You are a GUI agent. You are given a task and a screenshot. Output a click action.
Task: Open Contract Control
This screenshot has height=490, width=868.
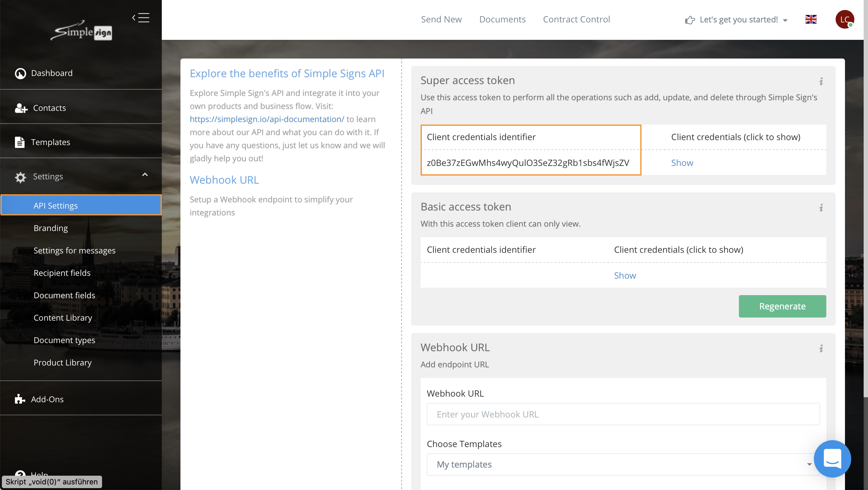pyautogui.click(x=576, y=19)
